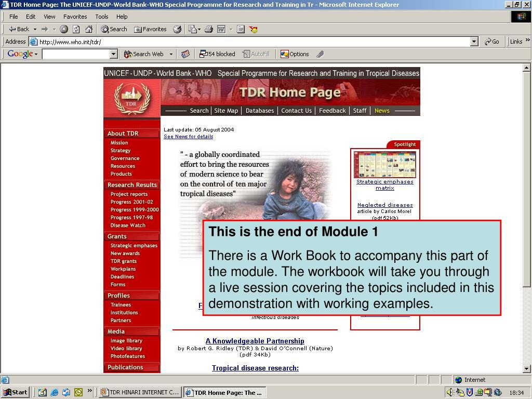Open the Google search box dropdown
The height and width of the screenshot is (399, 532).
tap(114, 54)
